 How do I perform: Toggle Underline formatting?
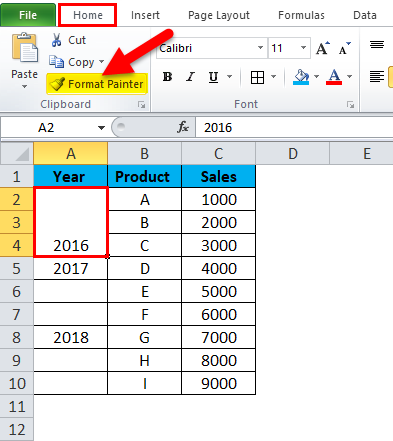pyautogui.click(x=213, y=77)
